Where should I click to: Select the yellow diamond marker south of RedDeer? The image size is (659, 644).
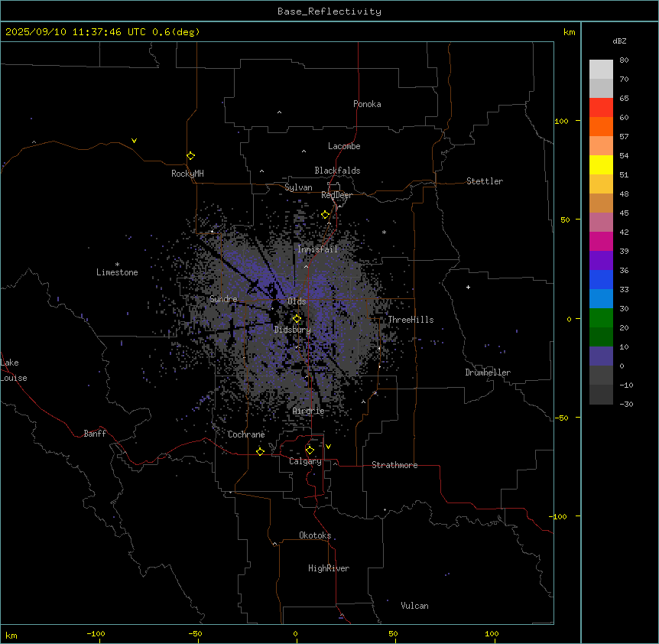[x=326, y=215]
